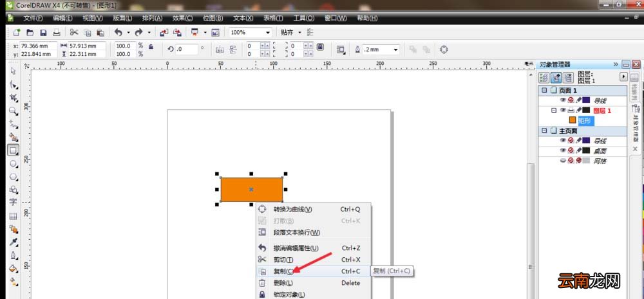Click the Mirror horizontally icon

(220, 50)
